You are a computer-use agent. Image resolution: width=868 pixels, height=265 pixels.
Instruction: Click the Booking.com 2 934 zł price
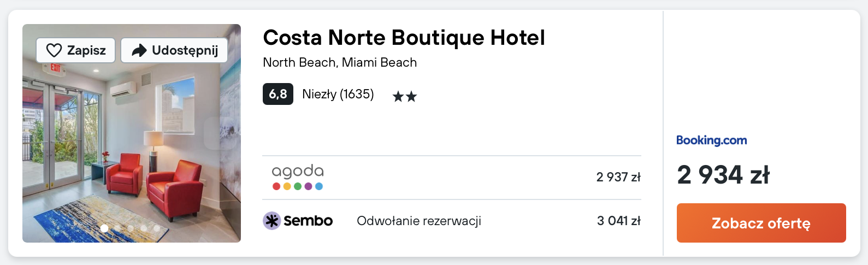723,175
